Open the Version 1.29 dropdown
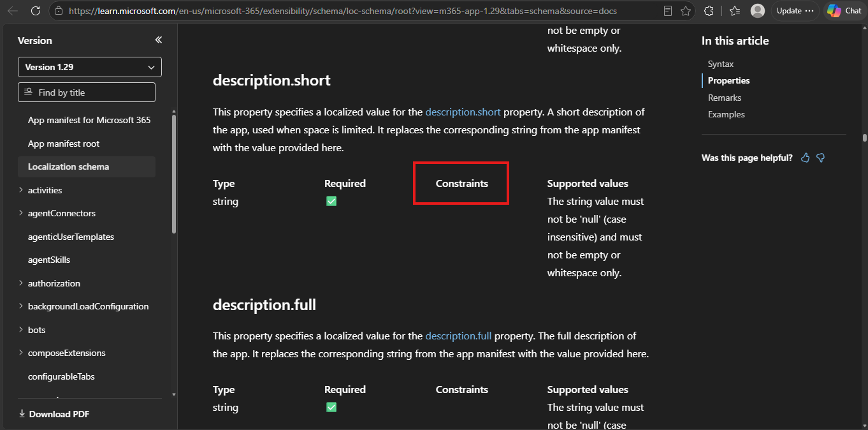868x430 pixels. pyautogui.click(x=90, y=67)
